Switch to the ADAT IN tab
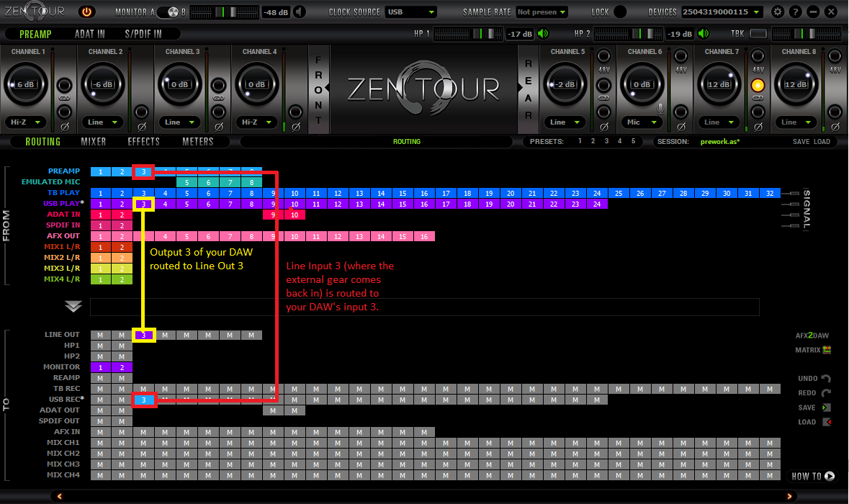The height and width of the screenshot is (504, 849). (x=90, y=34)
